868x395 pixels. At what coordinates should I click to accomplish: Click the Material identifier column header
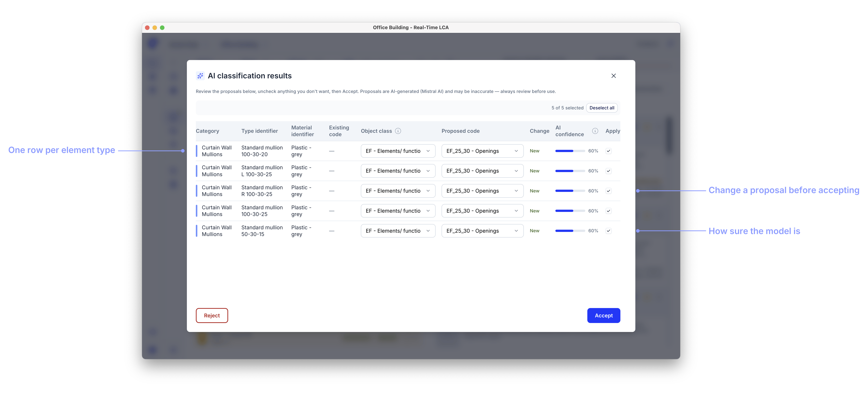pyautogui.click(x=302, y=131)
